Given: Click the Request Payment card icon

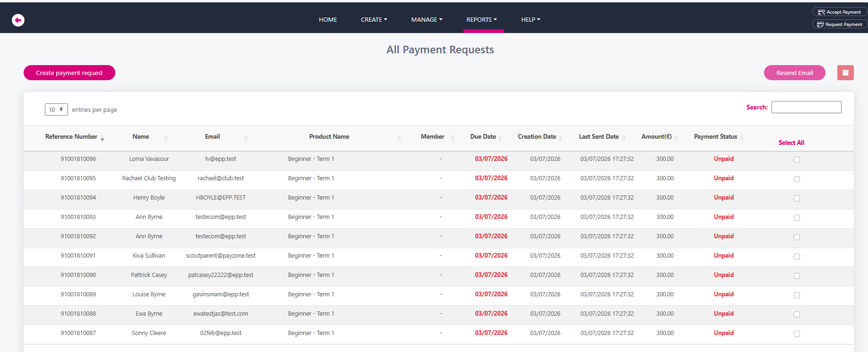Looking at the screenshot, I should [820, 25].
